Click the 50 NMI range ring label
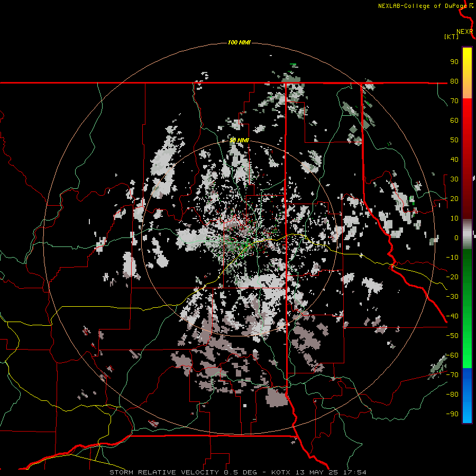 coord(239,140)
